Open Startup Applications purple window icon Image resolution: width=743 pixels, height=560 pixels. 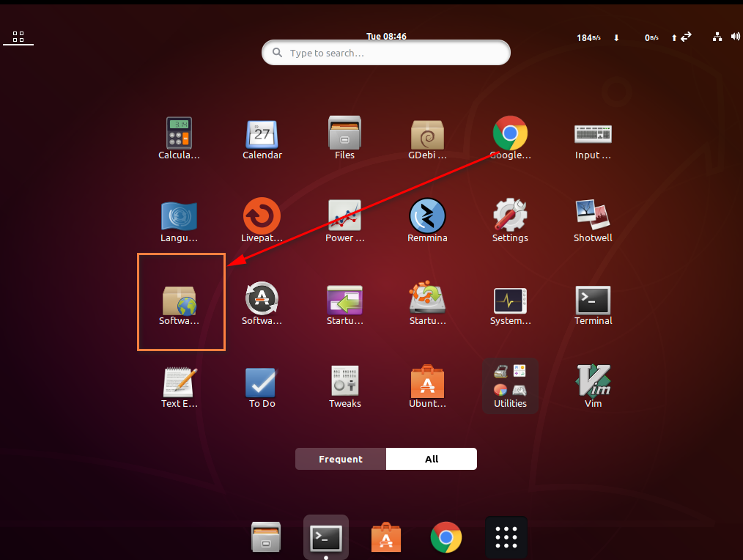[345, 305]
